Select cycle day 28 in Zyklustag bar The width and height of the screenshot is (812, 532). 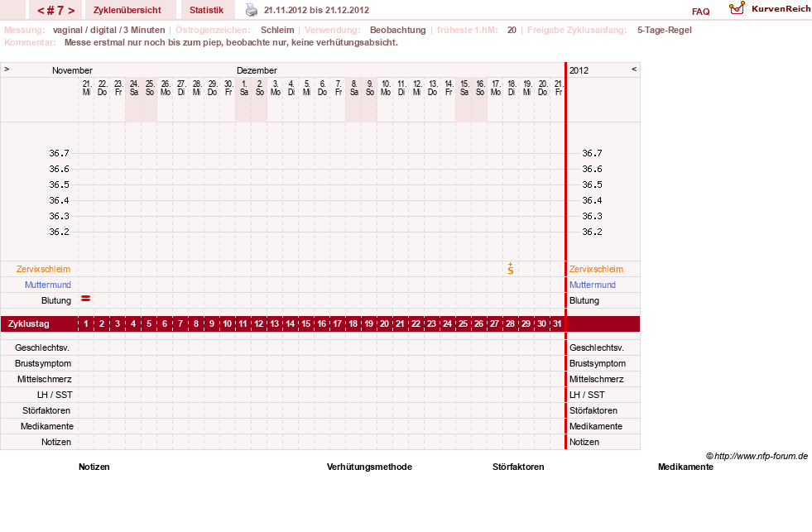pyautogui.click(x=510, y=324)
